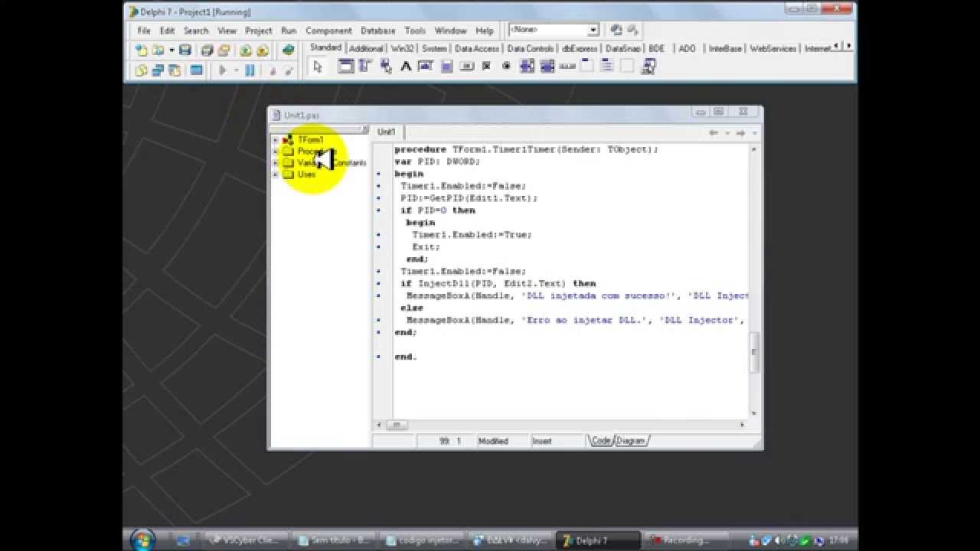Click the New Form icon
This screenshot has height=551, width=980.
click(x=196, y=70)
